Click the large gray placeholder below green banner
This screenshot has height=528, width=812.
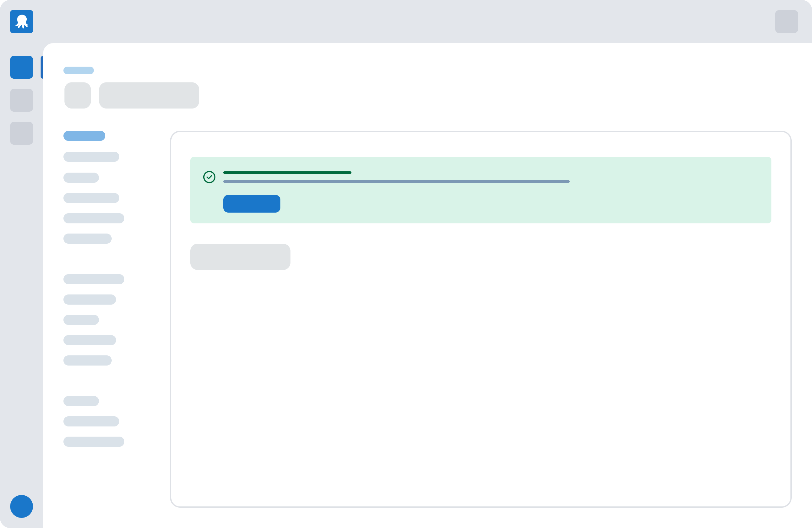240,257
